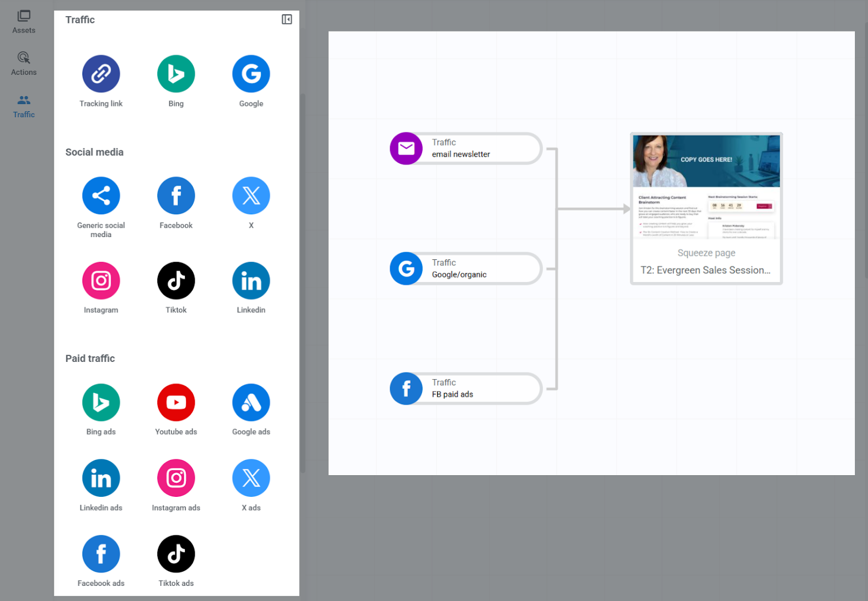The height and width of the screenshot is (601, 868).
Task: Switch to the Actions sidebar tab
Action: (x=24, y=64)
